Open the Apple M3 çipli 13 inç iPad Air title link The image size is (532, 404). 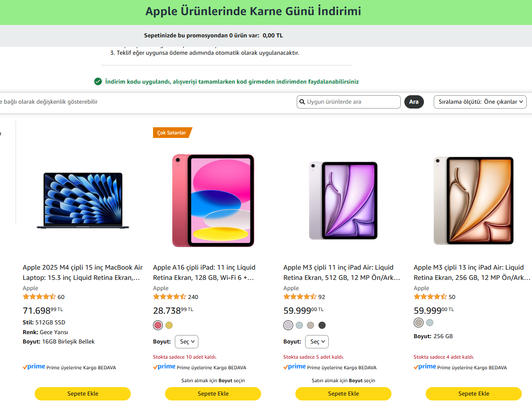[x=472, y=272]
